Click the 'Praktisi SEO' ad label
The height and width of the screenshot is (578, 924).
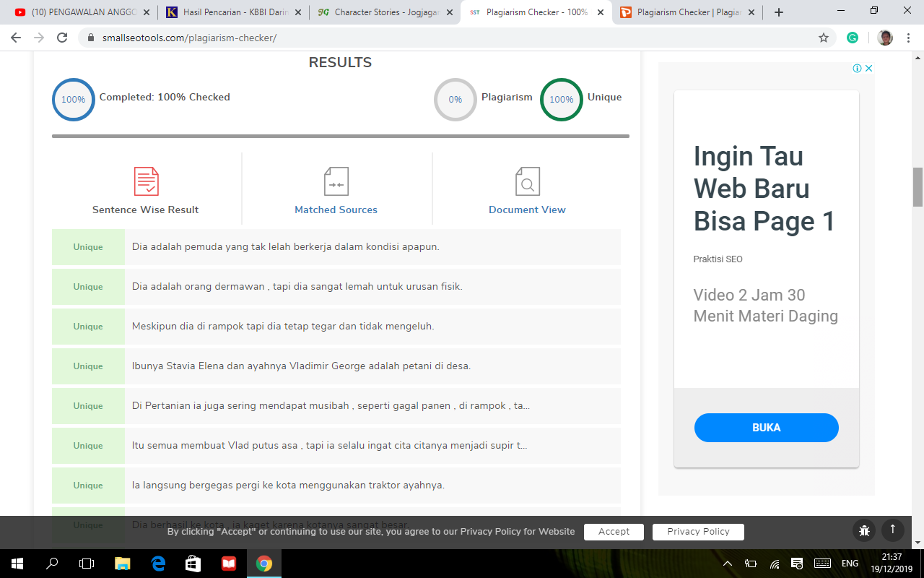point(718,259)
